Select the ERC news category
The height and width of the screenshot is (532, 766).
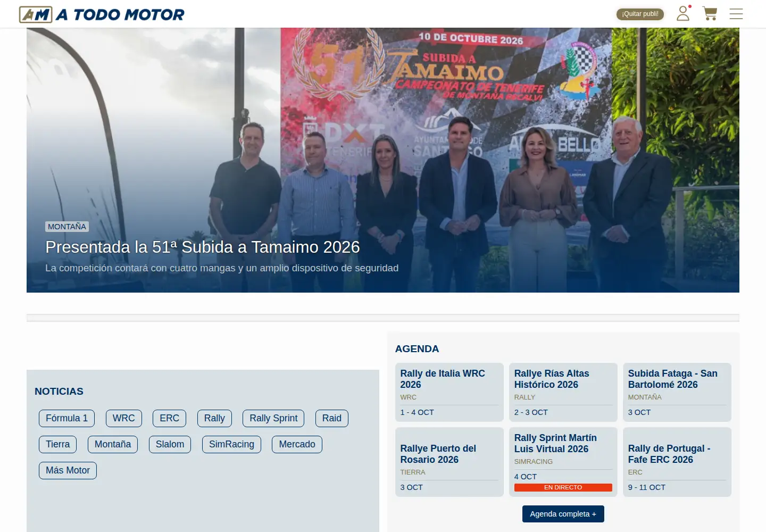pyautogui.click(x=170, y=418)
